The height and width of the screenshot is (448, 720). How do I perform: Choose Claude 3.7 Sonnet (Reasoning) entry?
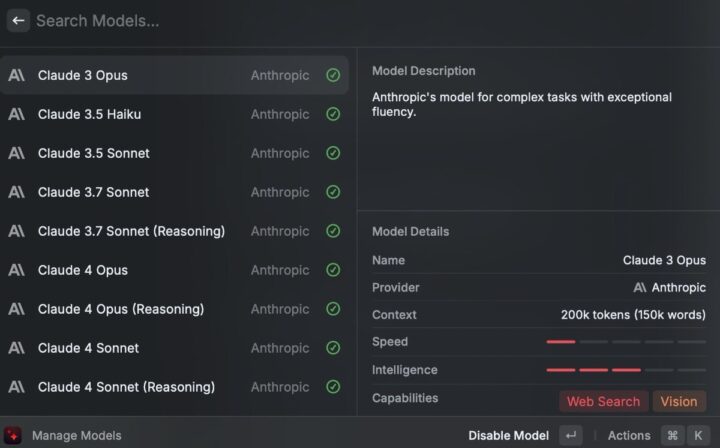pos(131,231)
